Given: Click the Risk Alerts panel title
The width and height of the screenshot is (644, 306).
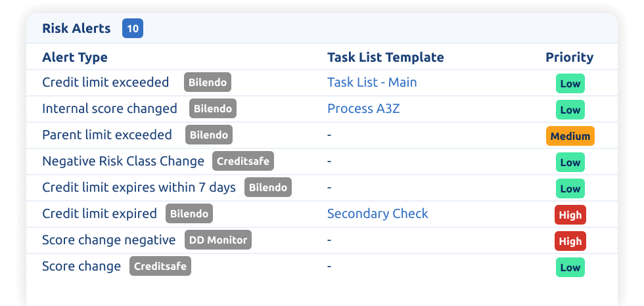Looking at the screenshot, I should point(76,29).
